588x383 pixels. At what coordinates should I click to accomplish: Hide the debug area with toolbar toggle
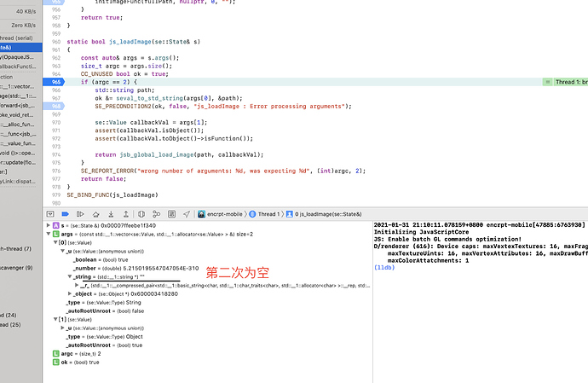pos(50,214)
